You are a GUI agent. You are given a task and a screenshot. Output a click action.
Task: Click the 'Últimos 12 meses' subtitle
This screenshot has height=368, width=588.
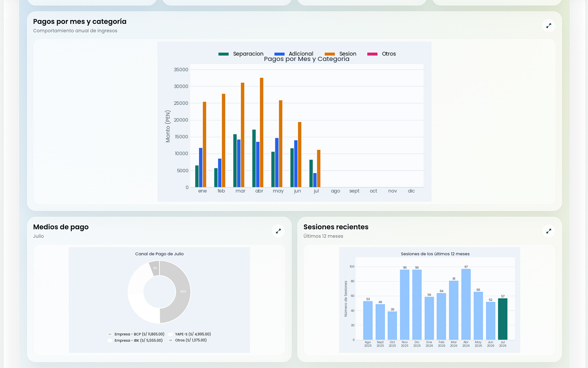point(323,236)
